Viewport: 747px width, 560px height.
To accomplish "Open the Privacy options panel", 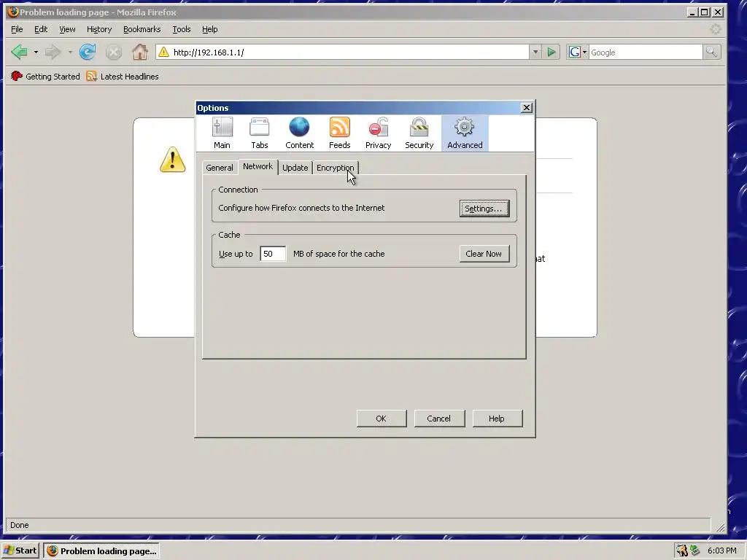I will tap(379, 133).
